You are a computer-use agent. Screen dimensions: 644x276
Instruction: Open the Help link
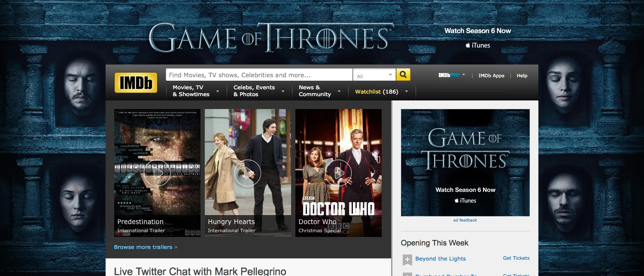click(522, 76)
